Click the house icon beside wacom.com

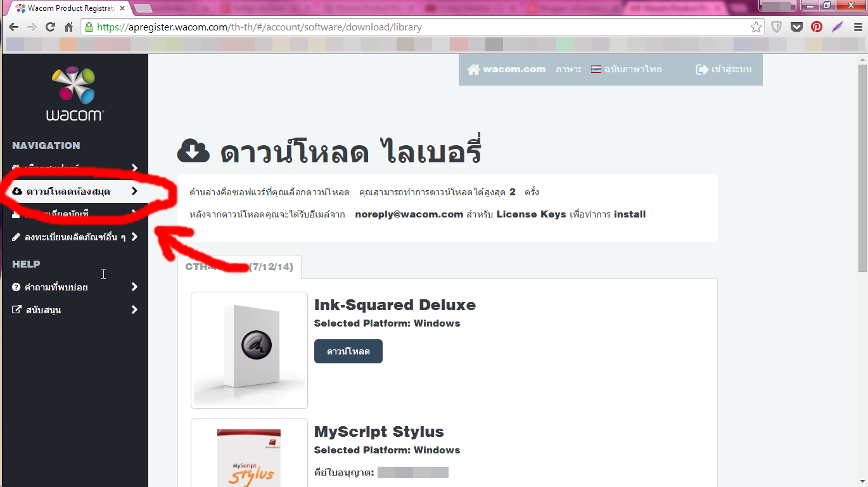click(473, 69)
